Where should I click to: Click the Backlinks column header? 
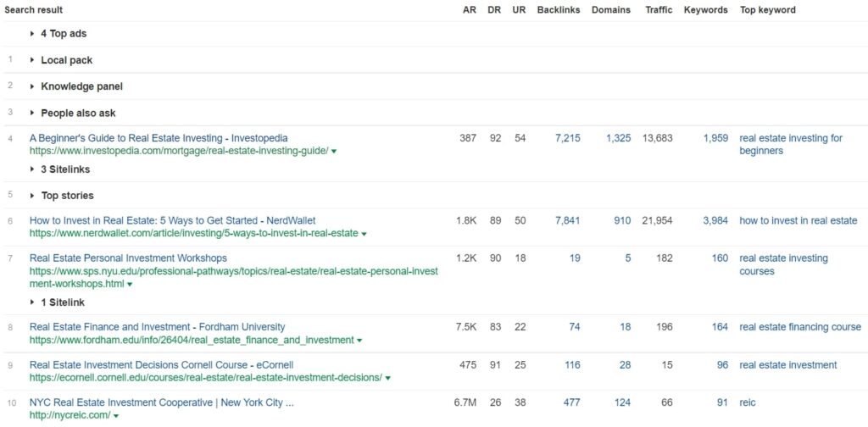tap(559, 10)
